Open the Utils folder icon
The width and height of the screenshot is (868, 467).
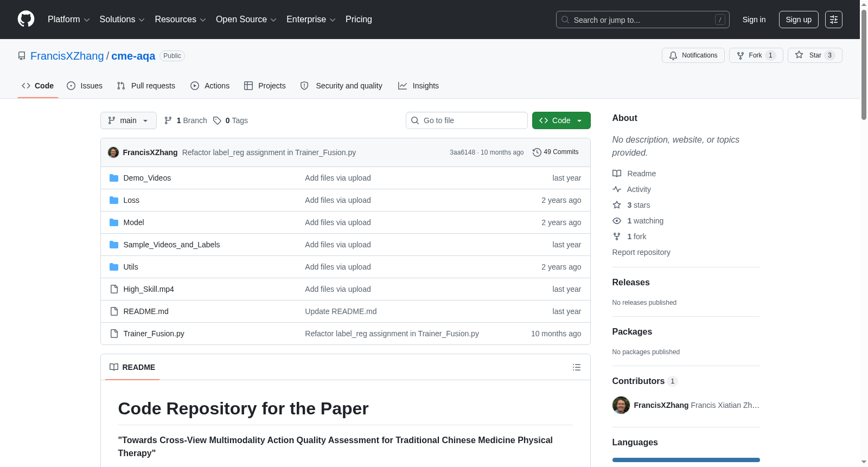click(x=114, y=267)
